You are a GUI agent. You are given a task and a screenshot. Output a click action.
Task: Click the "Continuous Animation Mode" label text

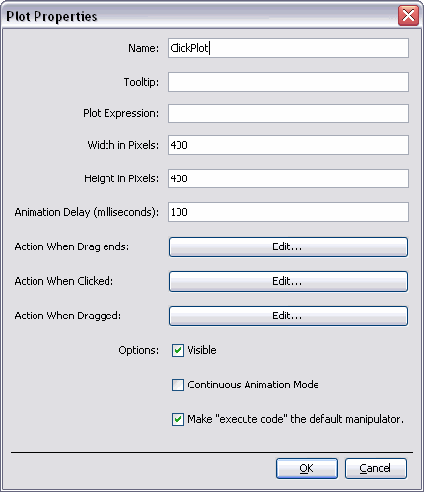coord(253,385)
